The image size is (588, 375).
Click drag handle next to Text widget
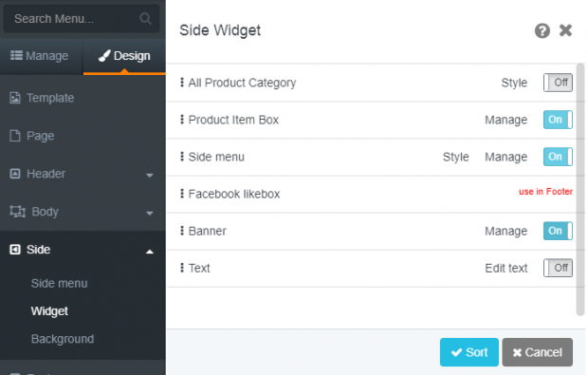pos(182,268)
